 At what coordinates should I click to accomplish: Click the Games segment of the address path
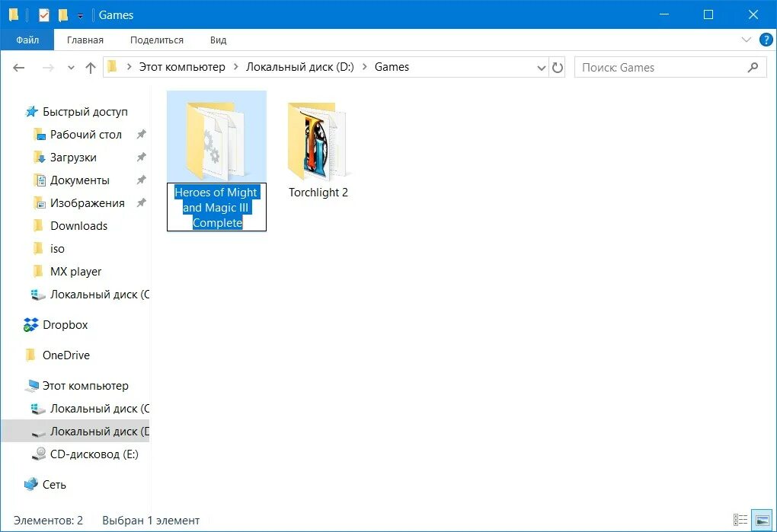click(392, 67)
